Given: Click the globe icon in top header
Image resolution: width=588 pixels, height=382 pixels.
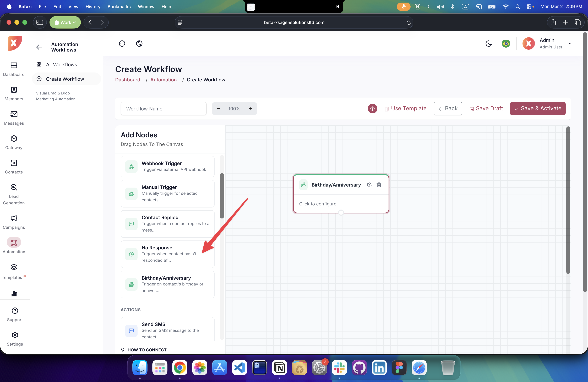Looking at the screenshot, I should [139, 44].
